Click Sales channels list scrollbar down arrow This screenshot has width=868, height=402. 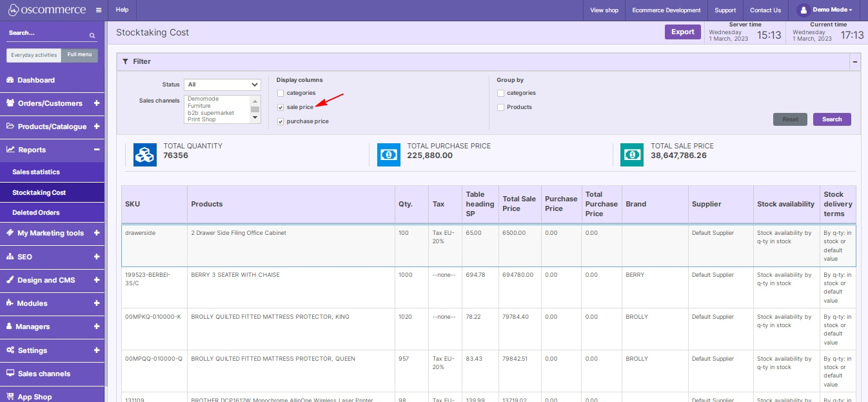(255, 117)
